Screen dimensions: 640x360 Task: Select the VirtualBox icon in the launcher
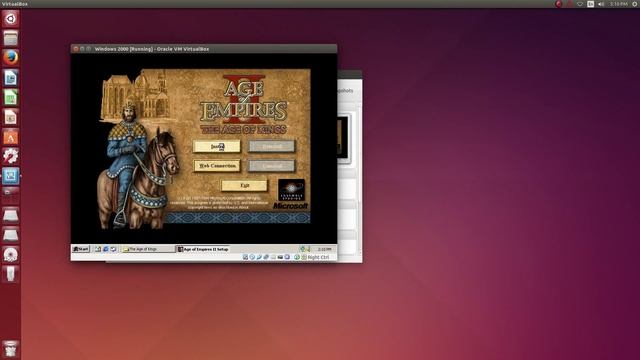tap(11, 176)
